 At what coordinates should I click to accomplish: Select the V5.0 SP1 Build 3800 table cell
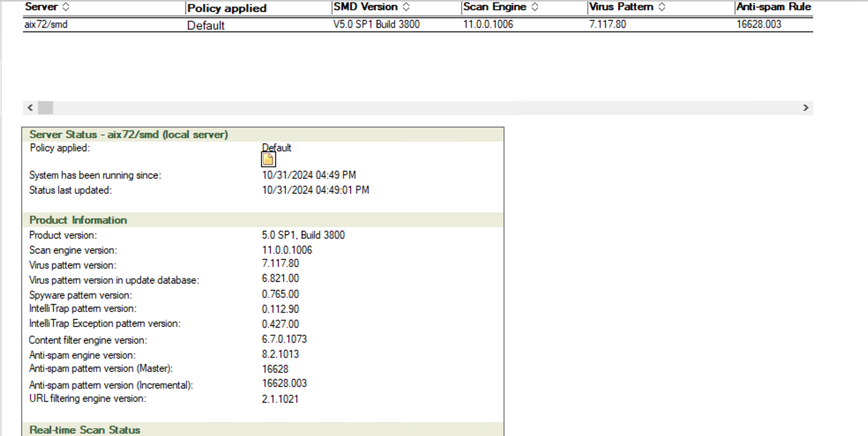pos(376,25)
